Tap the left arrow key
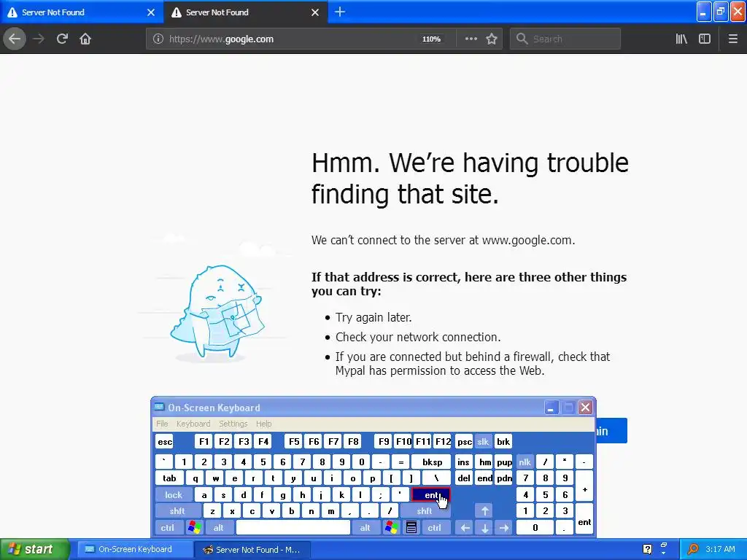Screen dimensions: 747x560 465,528
